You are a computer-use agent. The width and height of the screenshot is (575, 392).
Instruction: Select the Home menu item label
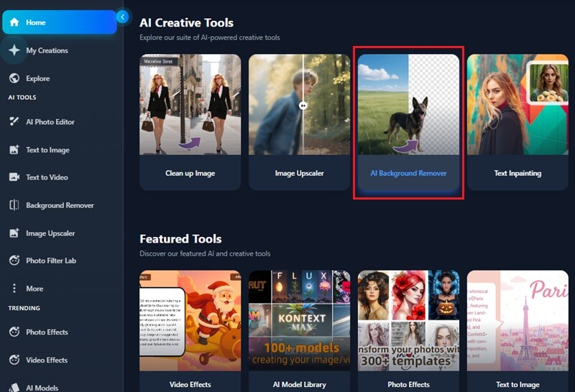(x=35, y=22)
